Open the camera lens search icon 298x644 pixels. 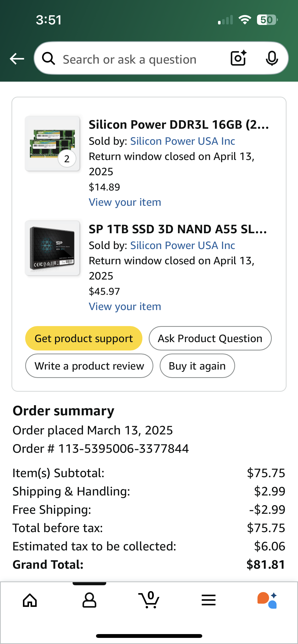[x=238, y=58]
